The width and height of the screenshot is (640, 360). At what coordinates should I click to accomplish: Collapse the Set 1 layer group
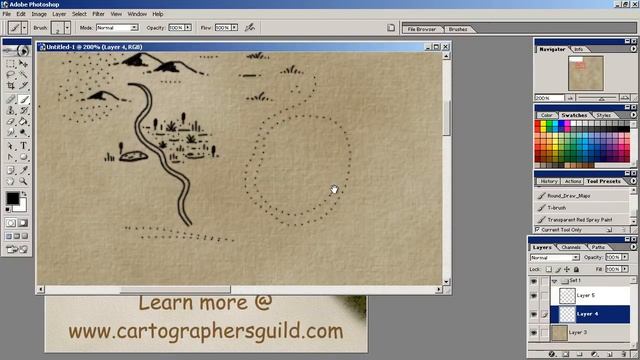554,281
